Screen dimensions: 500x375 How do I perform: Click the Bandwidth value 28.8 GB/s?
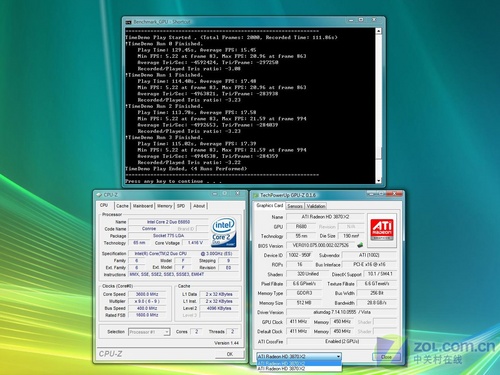pos(377,303)
